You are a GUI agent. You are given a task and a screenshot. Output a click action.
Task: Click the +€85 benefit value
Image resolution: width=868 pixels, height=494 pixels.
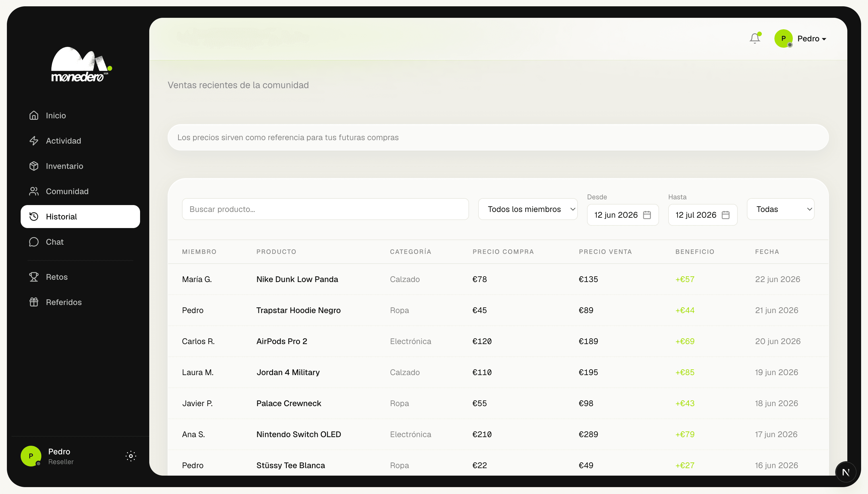pos(685,373)
